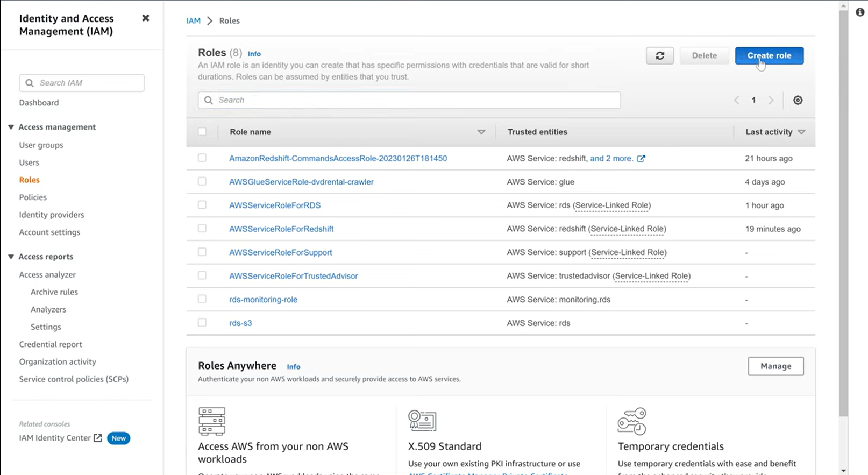868x475 pixels.
Task: Tick the AWSServiceRoleForRedshift checkbox
Action: pos(202,229)
